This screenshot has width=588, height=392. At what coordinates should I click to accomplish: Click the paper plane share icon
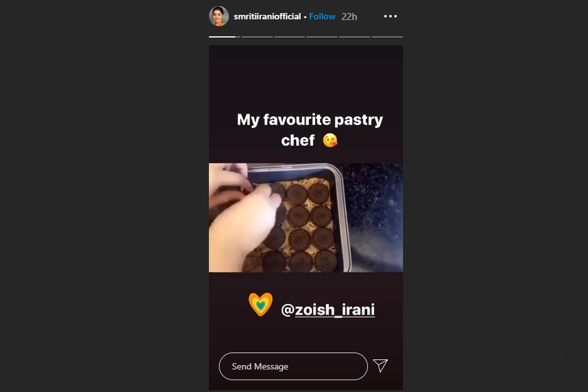coord(381,366)
